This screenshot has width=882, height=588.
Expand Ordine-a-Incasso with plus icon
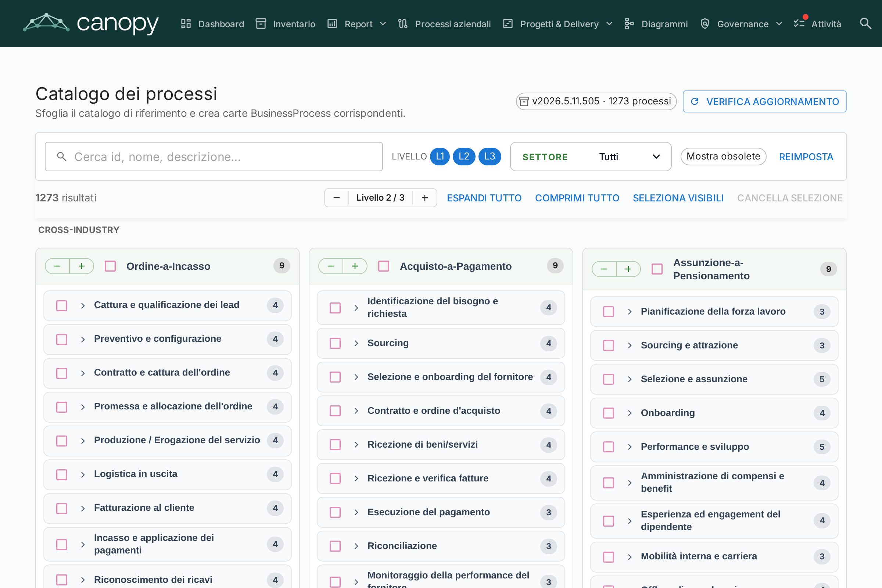(81, 266)
